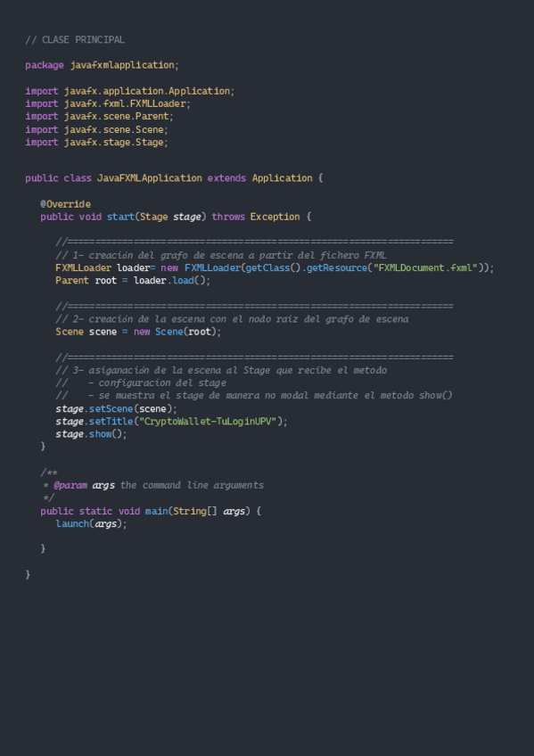
Task: Click the javafx.scene.Parent import line
Action: [x=99, y=116]
